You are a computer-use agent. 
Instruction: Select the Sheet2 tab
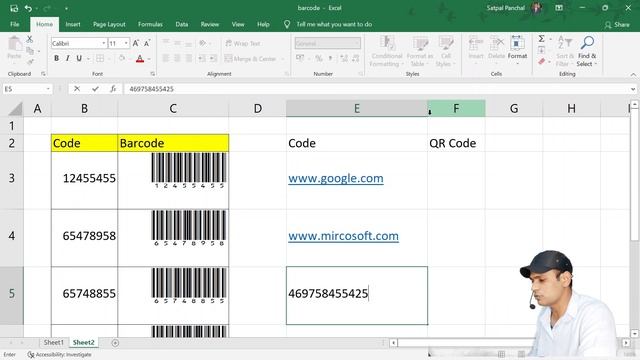[83, 342]
